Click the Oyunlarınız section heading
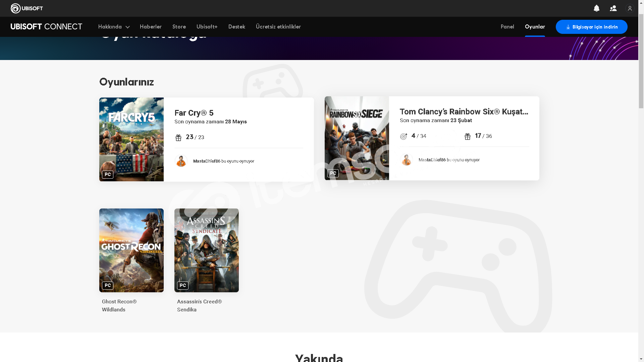The height and width of the screenshot is (362, 644). tap(126, 82)
